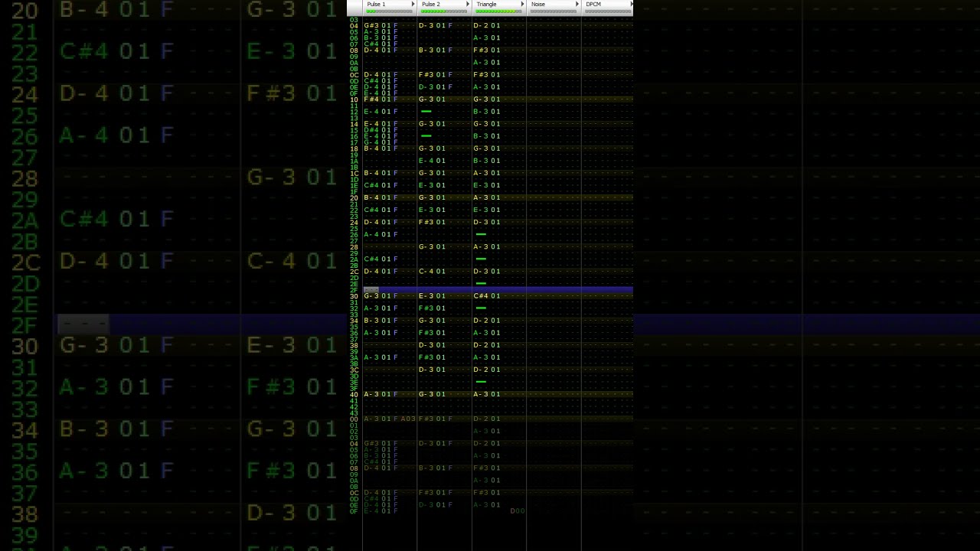The height and width of the screenshot is (551, 980).
Task: Select A-3 in row 20 of Triangle
Action: click(481, 197)
